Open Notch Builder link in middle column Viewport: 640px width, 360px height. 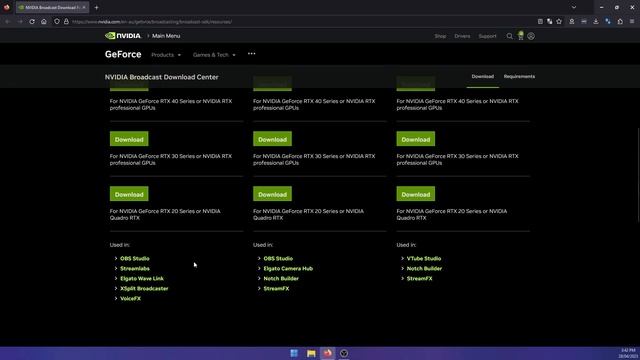point(281,278)
